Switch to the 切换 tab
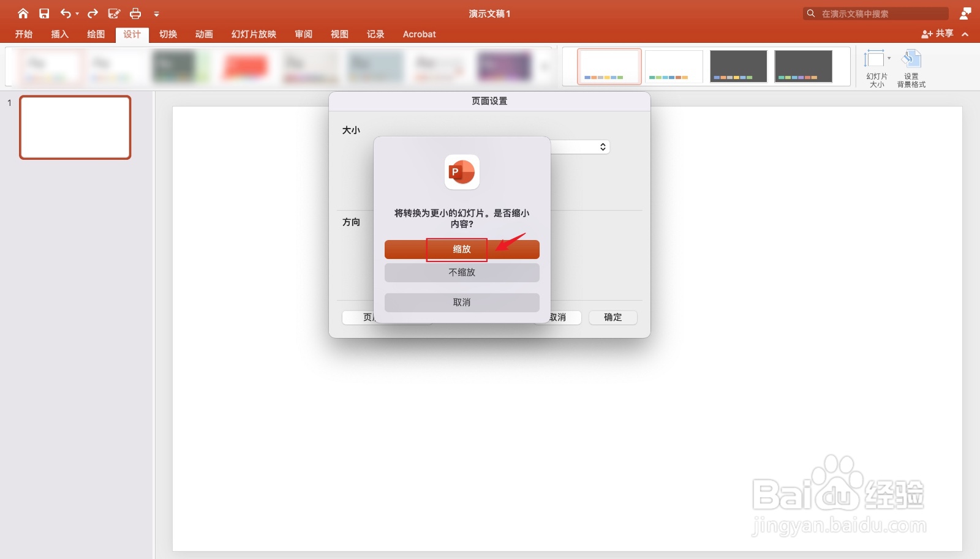Screen dimensions: 980x559 tap(168, 34)
